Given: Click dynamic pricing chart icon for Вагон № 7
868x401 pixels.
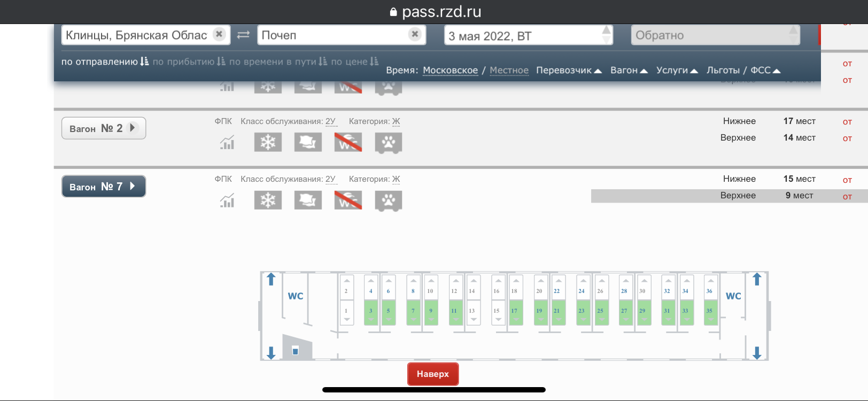Looking at the screenshot, I should 227,201.
